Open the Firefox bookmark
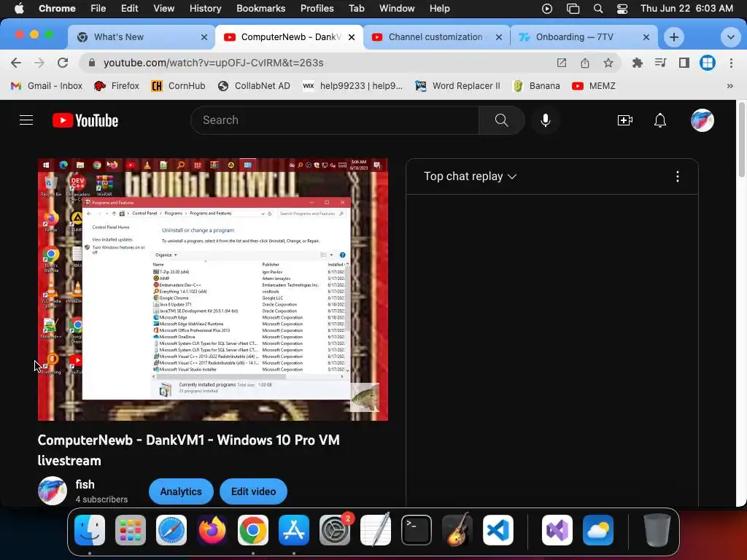Screen dimensions: 747x560 117,86
